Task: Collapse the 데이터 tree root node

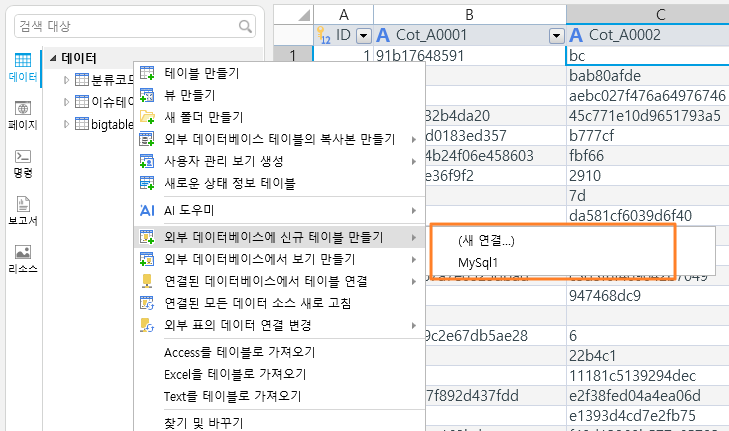Action: pyautogui.click(x=53, y=58)
